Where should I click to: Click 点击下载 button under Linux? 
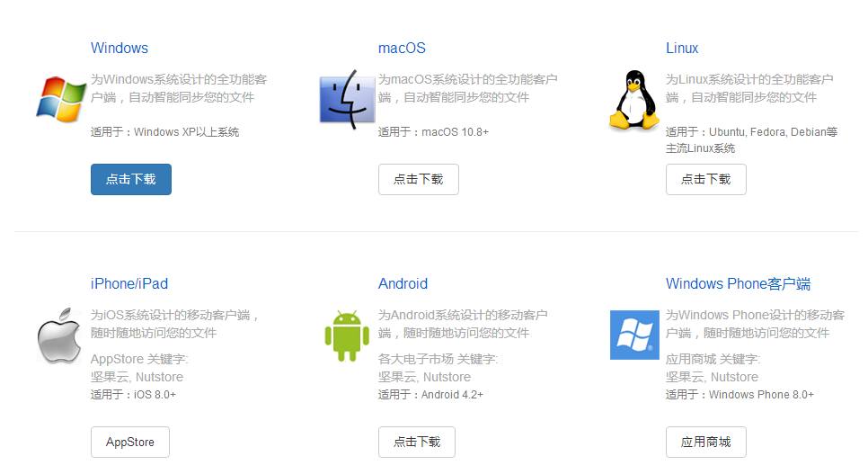click(x=705, y=179)
